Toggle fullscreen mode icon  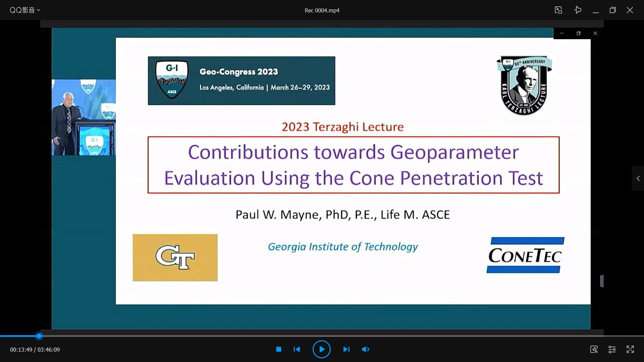(630, 349)
